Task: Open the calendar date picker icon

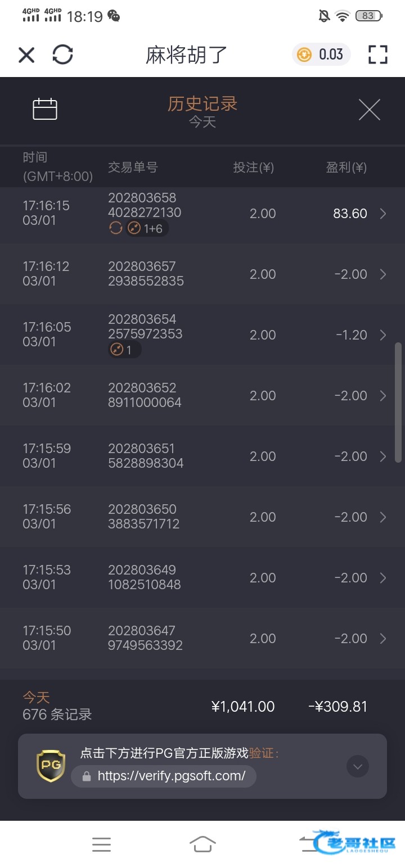Action: (x=45, y=109)
